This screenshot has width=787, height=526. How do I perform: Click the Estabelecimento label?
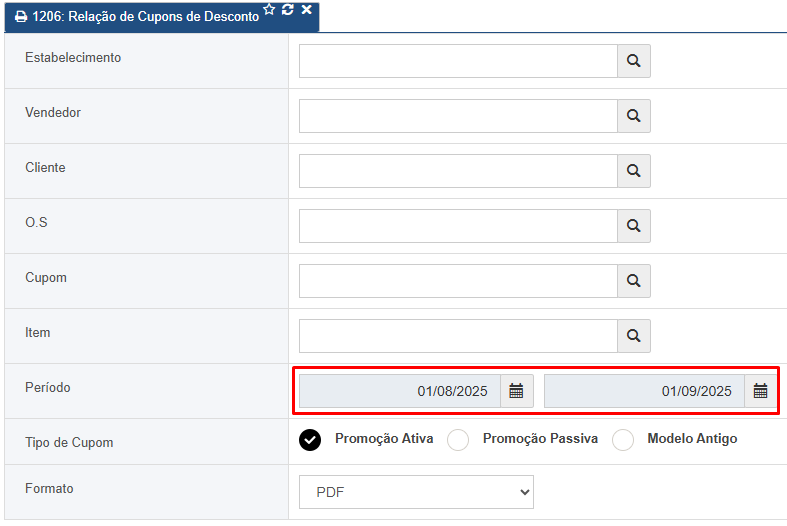click(x=73, y=58)
